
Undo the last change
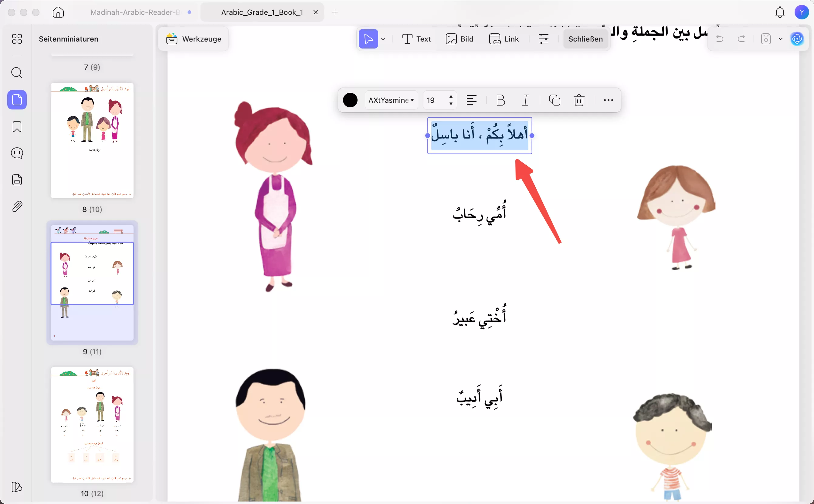pos(720,39)
